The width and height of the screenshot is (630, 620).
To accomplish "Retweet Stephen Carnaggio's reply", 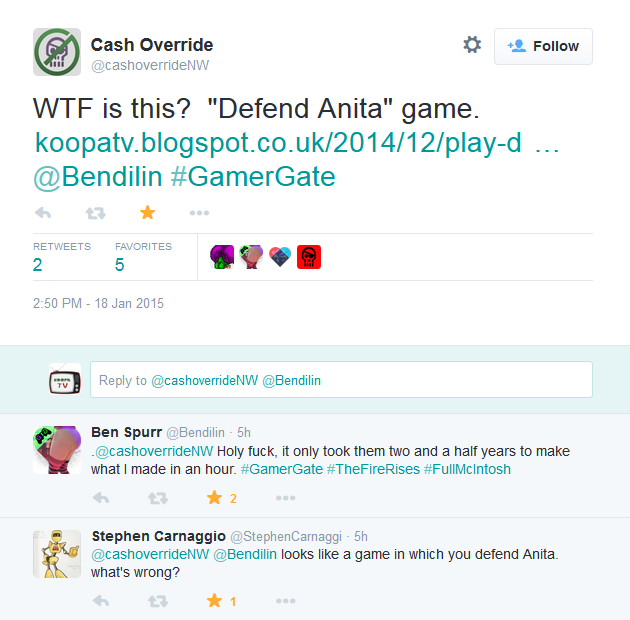I will coord(158,602).
